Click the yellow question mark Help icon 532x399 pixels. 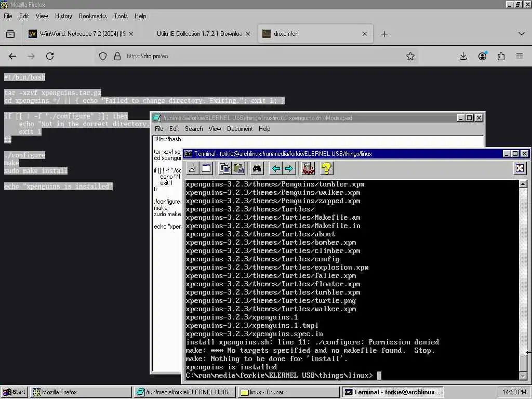(x=326, y=168)
